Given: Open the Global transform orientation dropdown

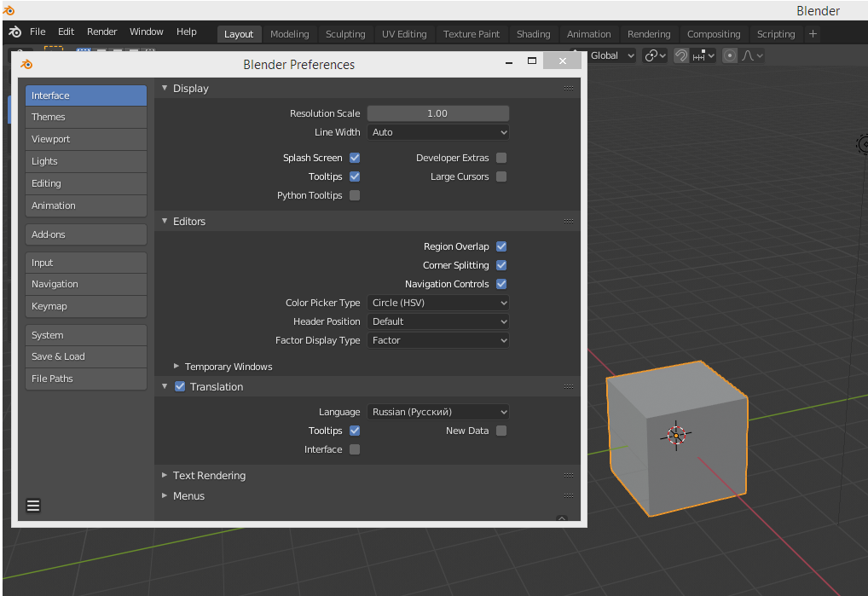Looking at the screenshot, I should (x=611, y=55).
